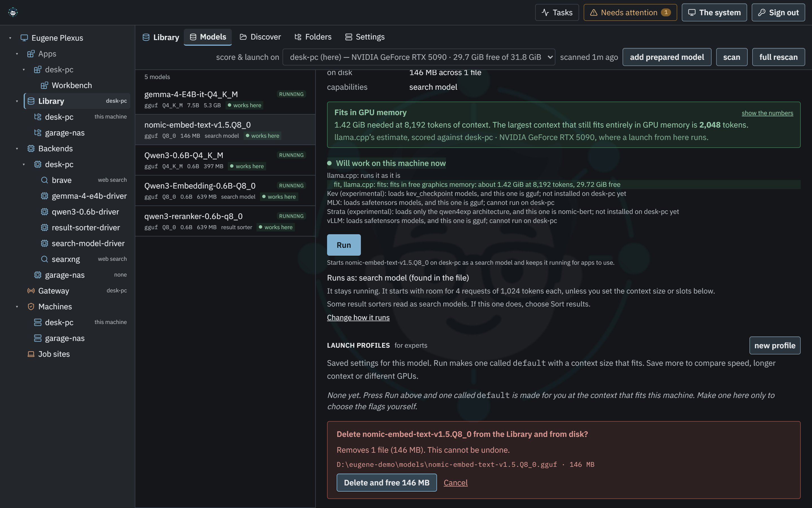The image size is (812, 508).
Task: Click the Sign out button
Action: point(778,12)
